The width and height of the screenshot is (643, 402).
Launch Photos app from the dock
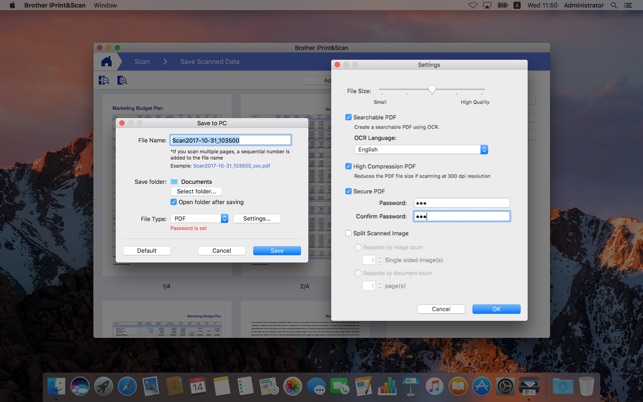(x=293, y=385)
